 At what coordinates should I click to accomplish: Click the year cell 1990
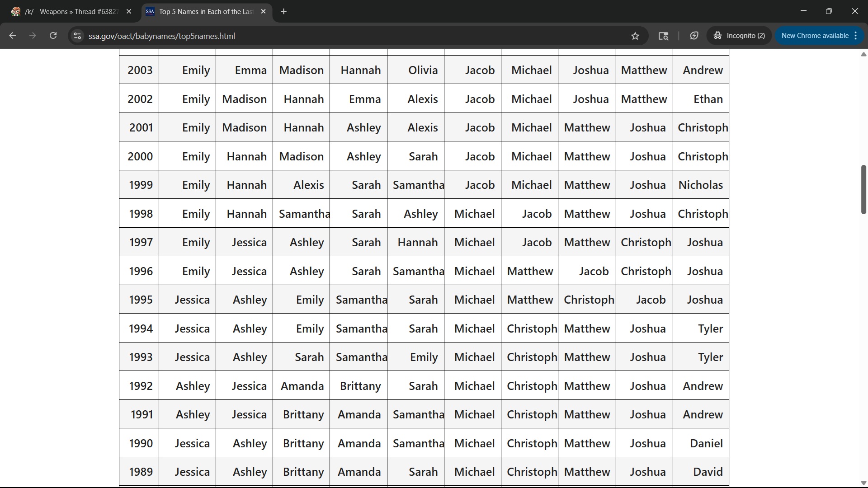[x=139, y=443]
